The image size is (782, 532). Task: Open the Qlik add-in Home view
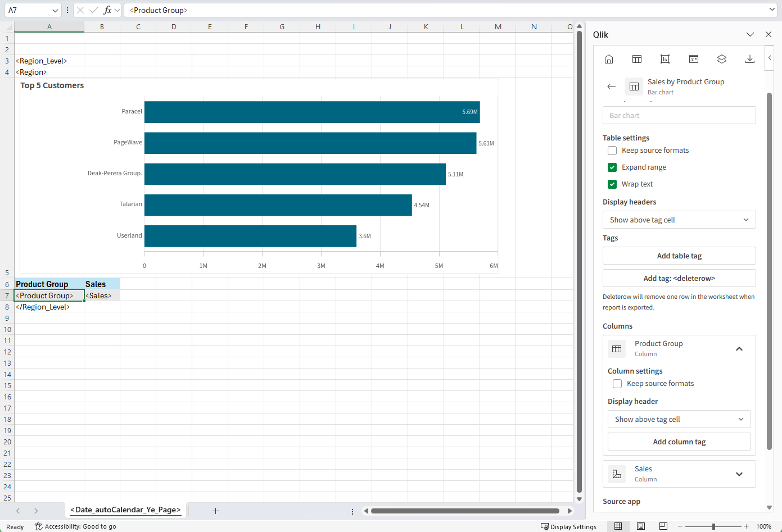tap(609, 58)
